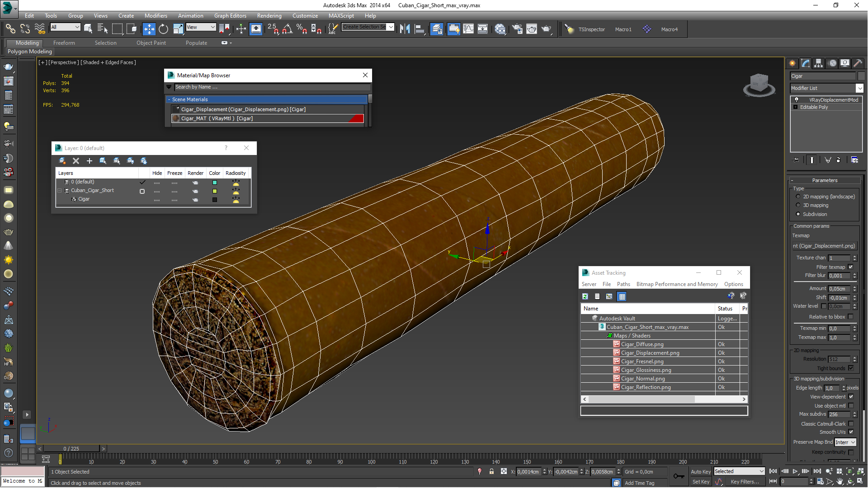Toggle the Selection Lock padlock icon

(491, 471)
